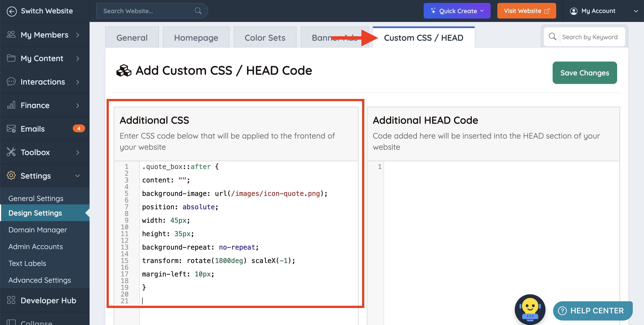Click the Finance bar chart icon
Screen dimensions: 644x325
point(11,105)
